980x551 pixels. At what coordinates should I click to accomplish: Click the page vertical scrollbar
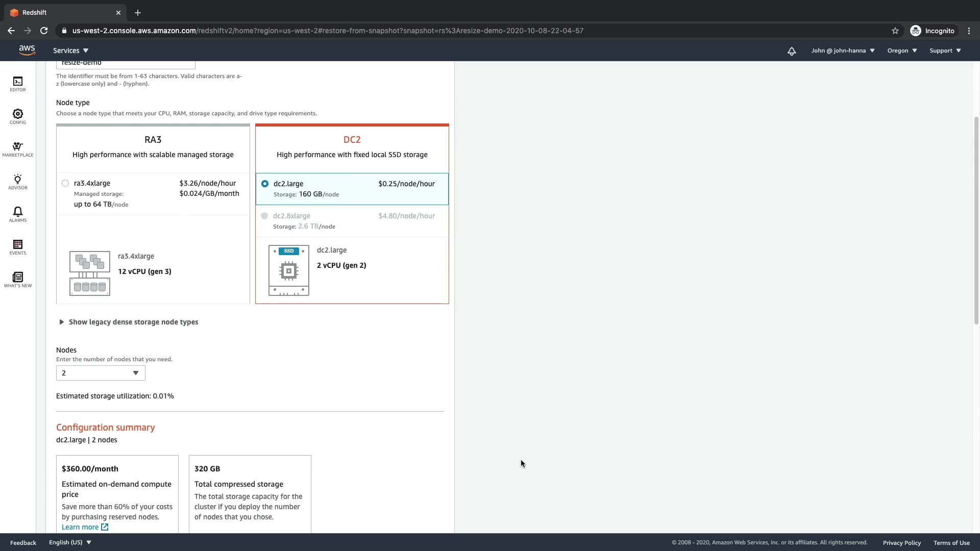coord(976,219)
